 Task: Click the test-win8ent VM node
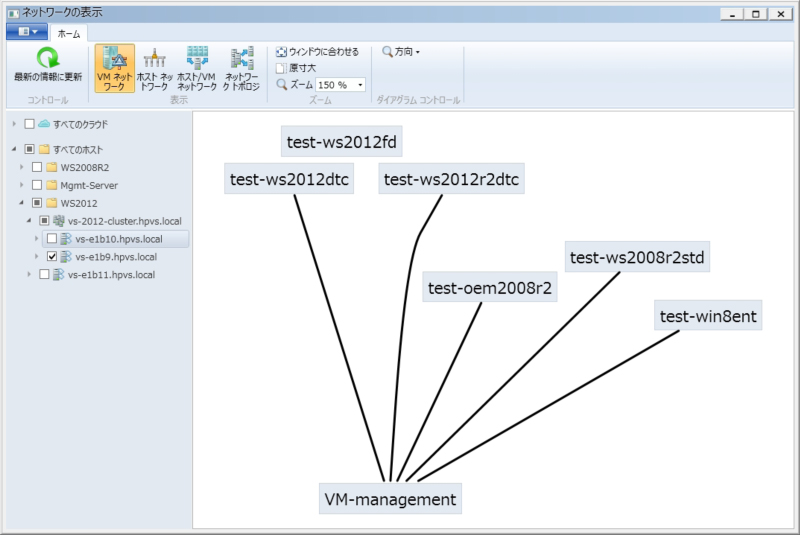(709, 316)
